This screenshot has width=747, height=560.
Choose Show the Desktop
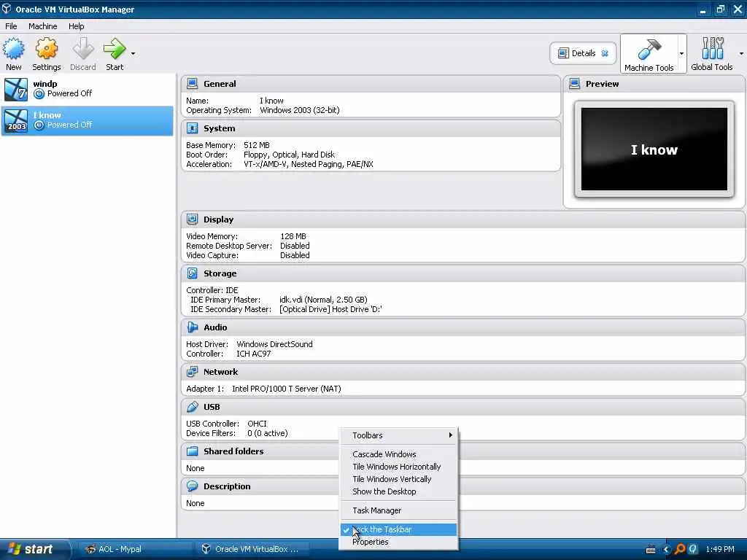pyautogui.click(x=399, y=491)
